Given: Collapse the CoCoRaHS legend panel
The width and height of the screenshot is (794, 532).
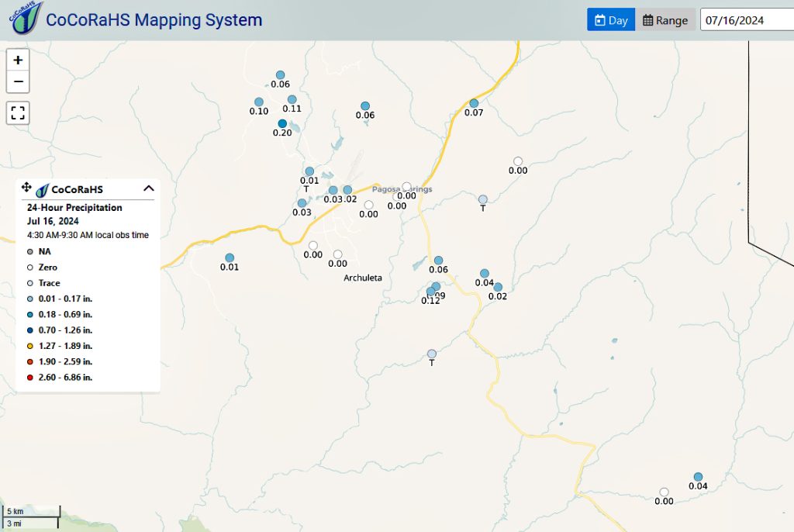Looking at the screenshot, I should click(x=148, y=188).
